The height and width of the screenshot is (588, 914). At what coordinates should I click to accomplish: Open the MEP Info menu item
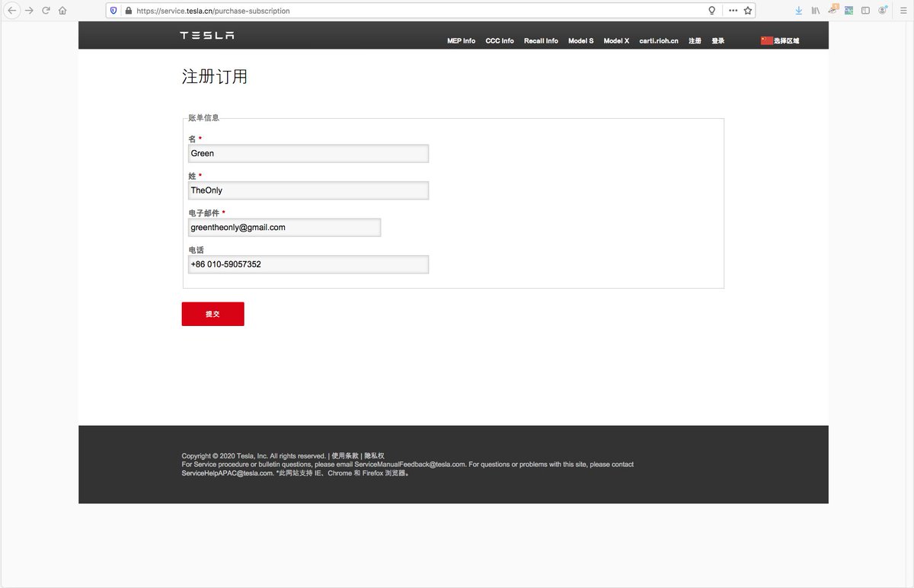461,41
